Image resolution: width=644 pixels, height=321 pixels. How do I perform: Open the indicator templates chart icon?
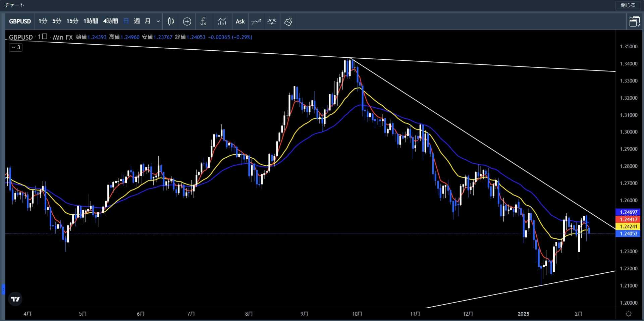pyautogui.click(x=222, y=21)
